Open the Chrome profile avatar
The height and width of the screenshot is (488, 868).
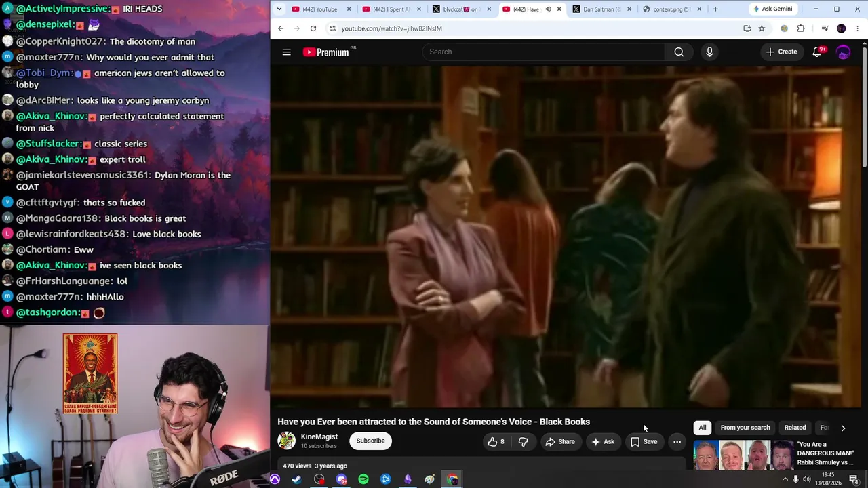tap(842, 28)
